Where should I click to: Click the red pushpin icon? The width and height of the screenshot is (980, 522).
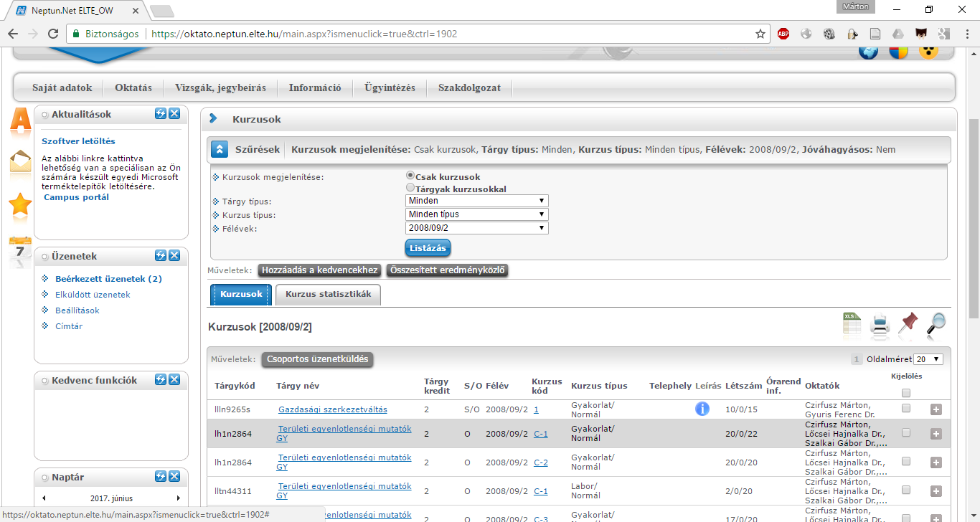click(x=908, y=325)
